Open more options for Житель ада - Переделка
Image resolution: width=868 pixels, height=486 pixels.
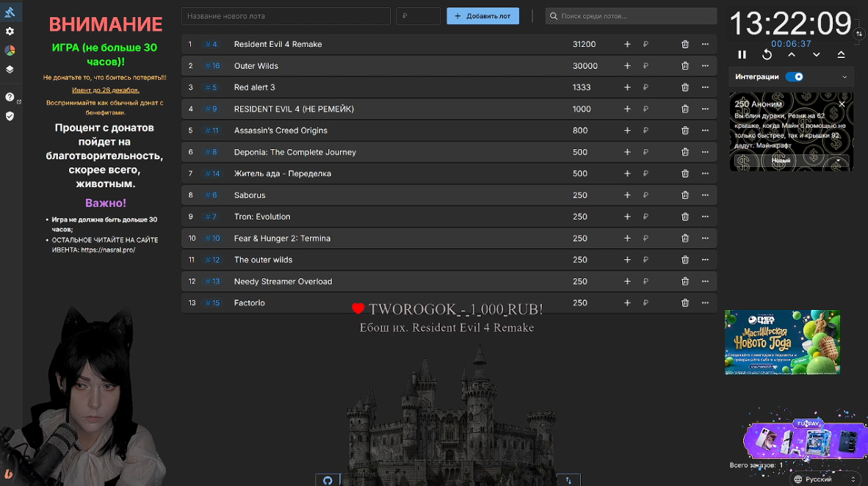pyautogui.click(x=705, y=174)
